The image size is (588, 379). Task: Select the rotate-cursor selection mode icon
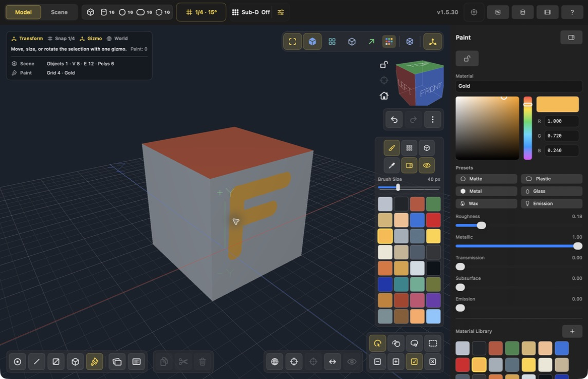point(378,343)
